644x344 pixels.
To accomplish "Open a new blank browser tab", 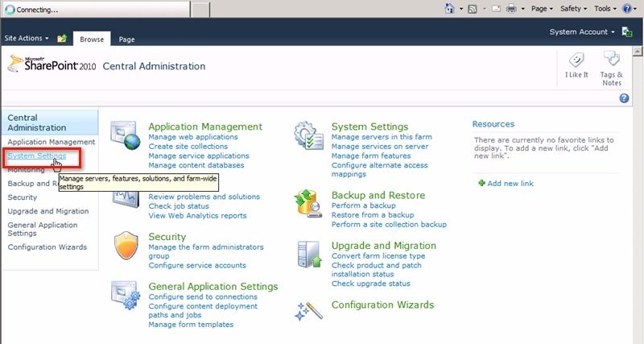I will [x=200, y=10].
